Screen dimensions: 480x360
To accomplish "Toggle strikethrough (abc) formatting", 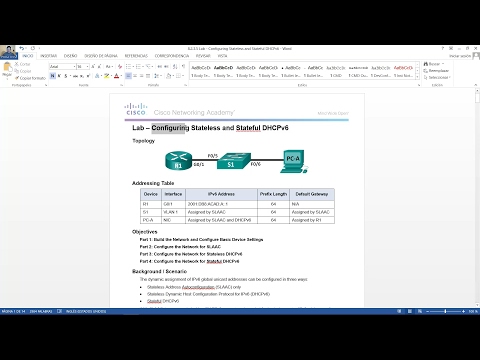I will tap(75, 76).
